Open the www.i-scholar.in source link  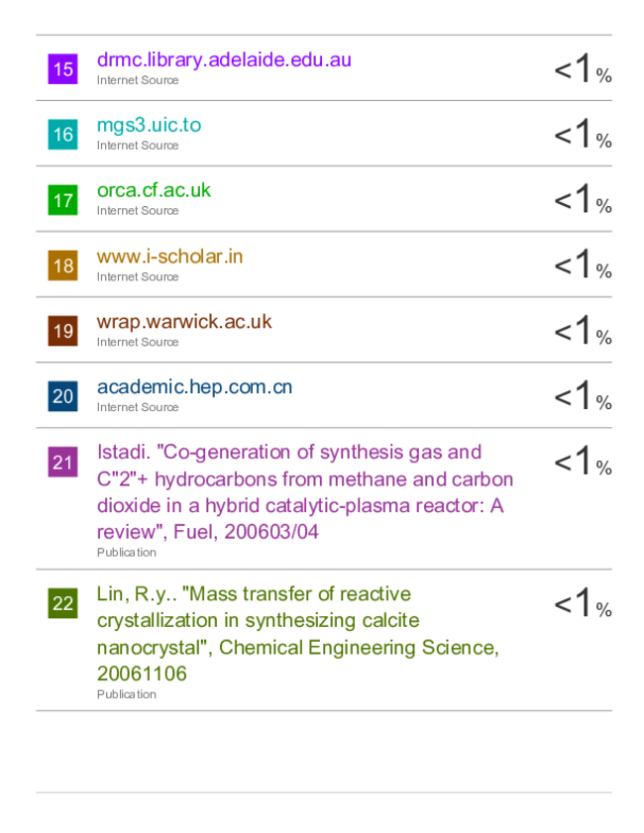coord(169,257)
